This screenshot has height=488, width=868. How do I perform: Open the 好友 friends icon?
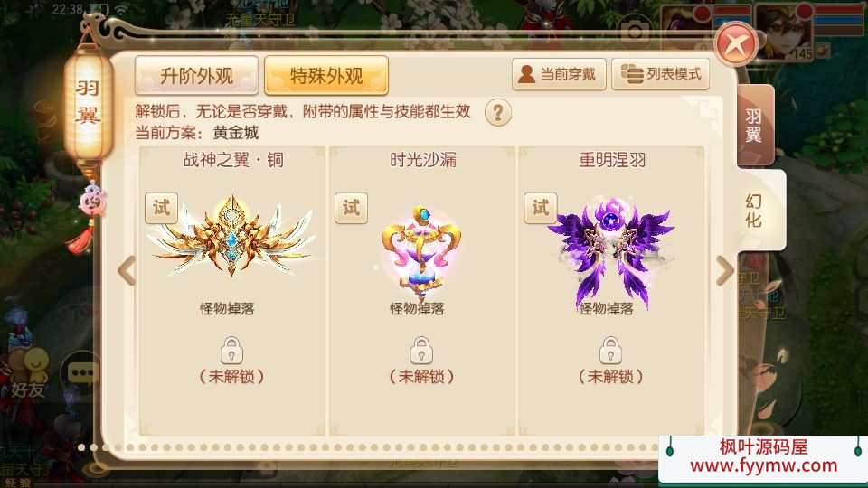[29, 374]
